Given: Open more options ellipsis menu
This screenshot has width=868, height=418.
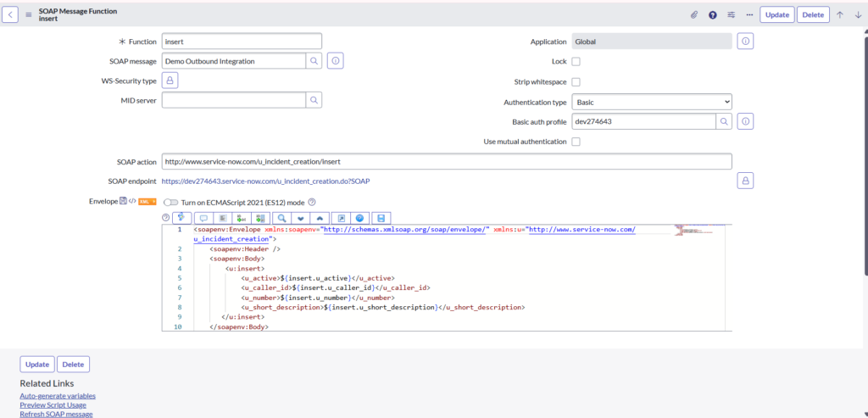Looking at the screenshot, I should (x=749, y=14).
